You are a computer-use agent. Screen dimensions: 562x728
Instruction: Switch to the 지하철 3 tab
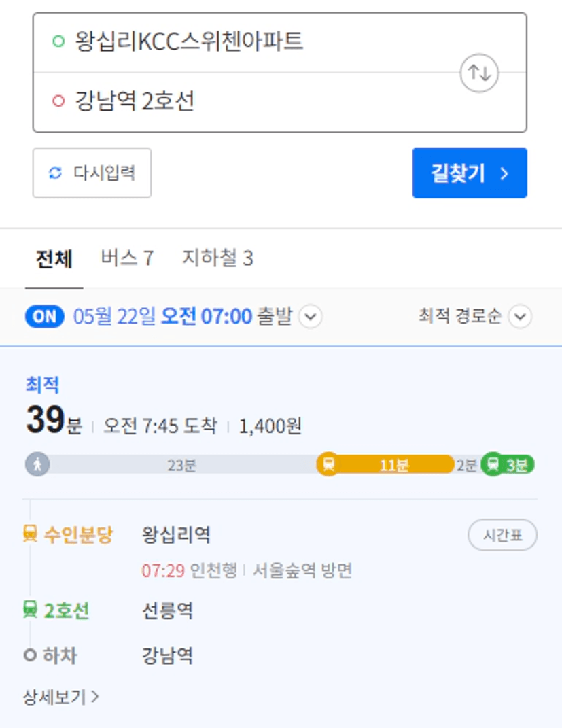(217, 258)
